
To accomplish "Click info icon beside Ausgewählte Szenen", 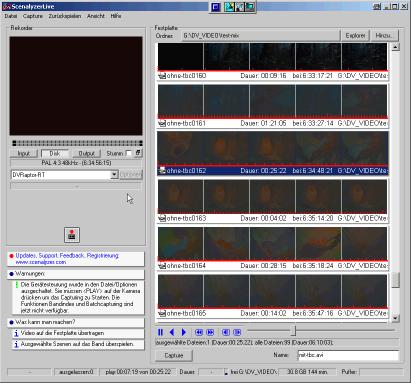I will pos(16,344).
